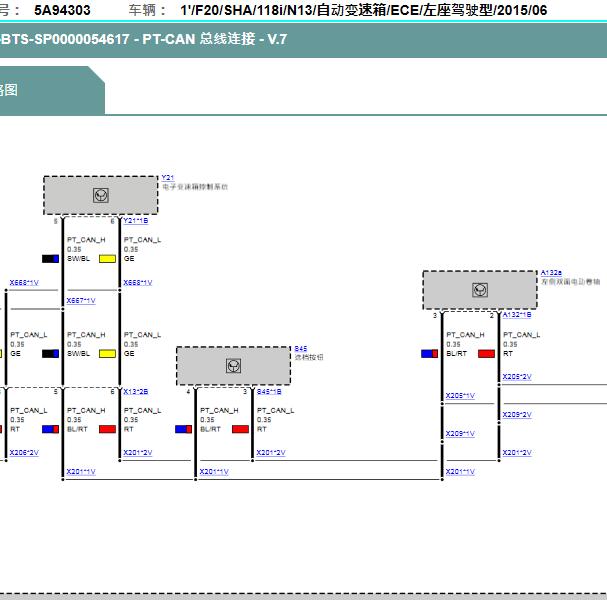The width and height of the screenshot is (607, 600).
Task: Click the PT_CAN_L label beside Y21*1B
Action: 142,240
